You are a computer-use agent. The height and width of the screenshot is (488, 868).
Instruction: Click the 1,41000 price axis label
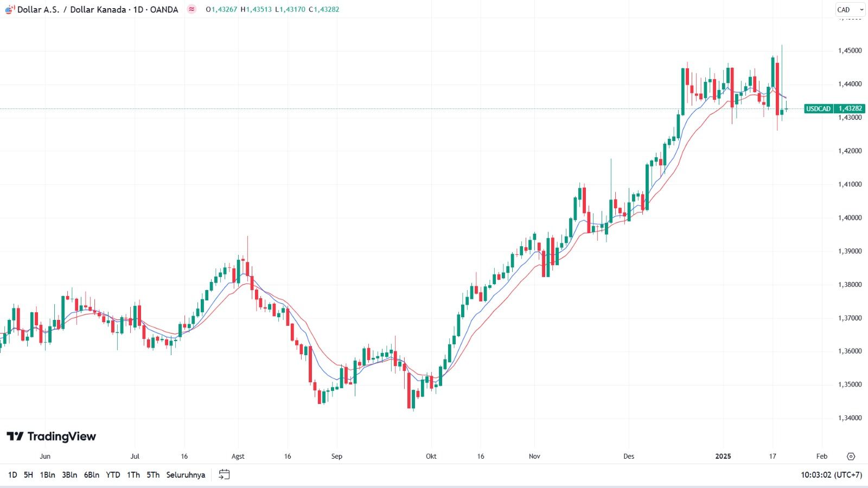[x=850, y=184]
